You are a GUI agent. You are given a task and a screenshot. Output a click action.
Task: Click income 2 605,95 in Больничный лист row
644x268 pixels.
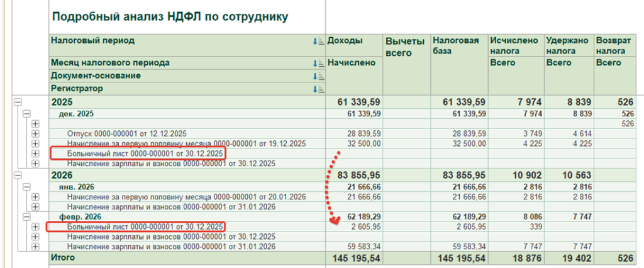365,226
